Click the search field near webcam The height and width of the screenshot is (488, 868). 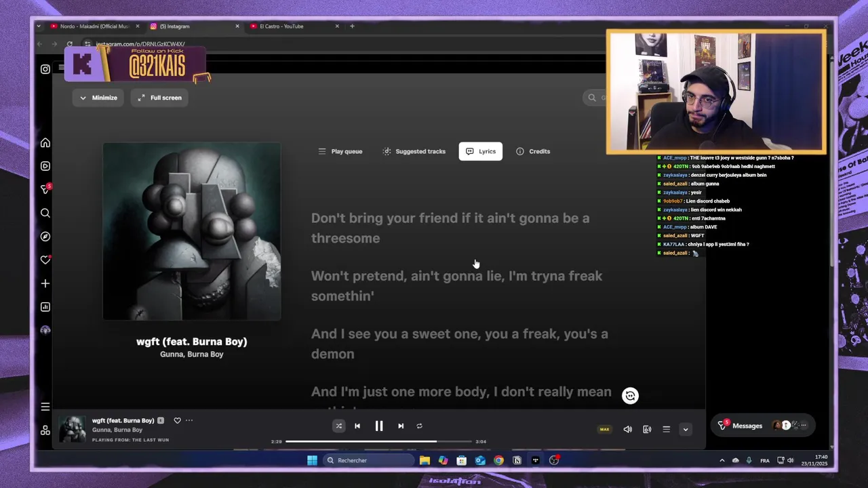coord(594,98)
